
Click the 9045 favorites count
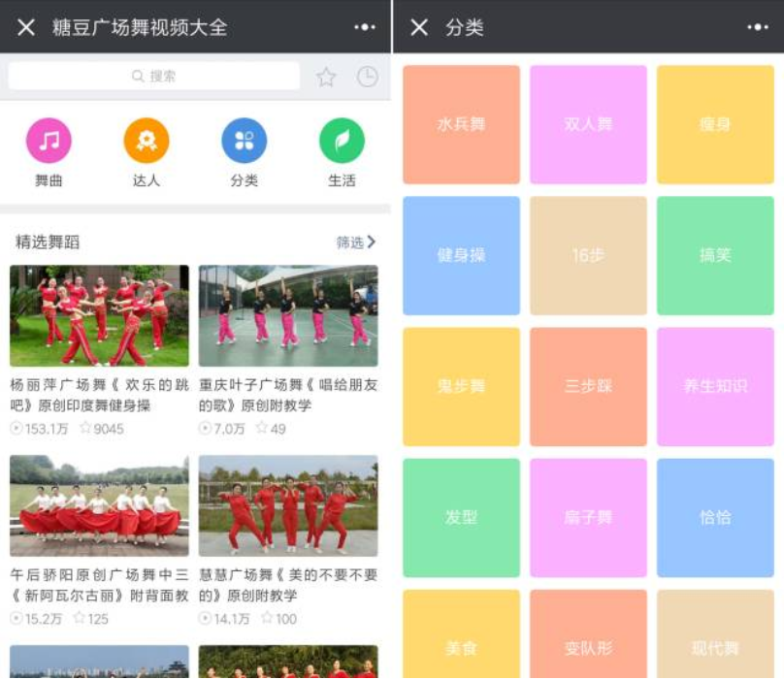click(102, 429)
